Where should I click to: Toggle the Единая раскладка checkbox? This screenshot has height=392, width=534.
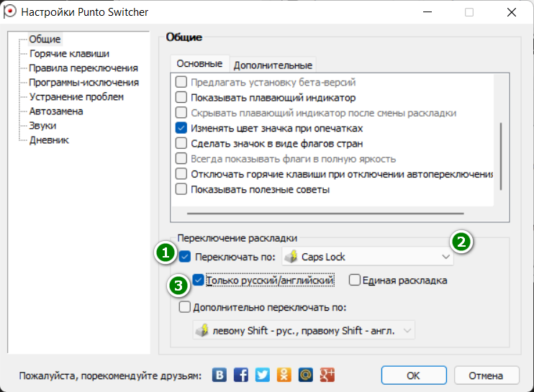click(x=355, y=280)
